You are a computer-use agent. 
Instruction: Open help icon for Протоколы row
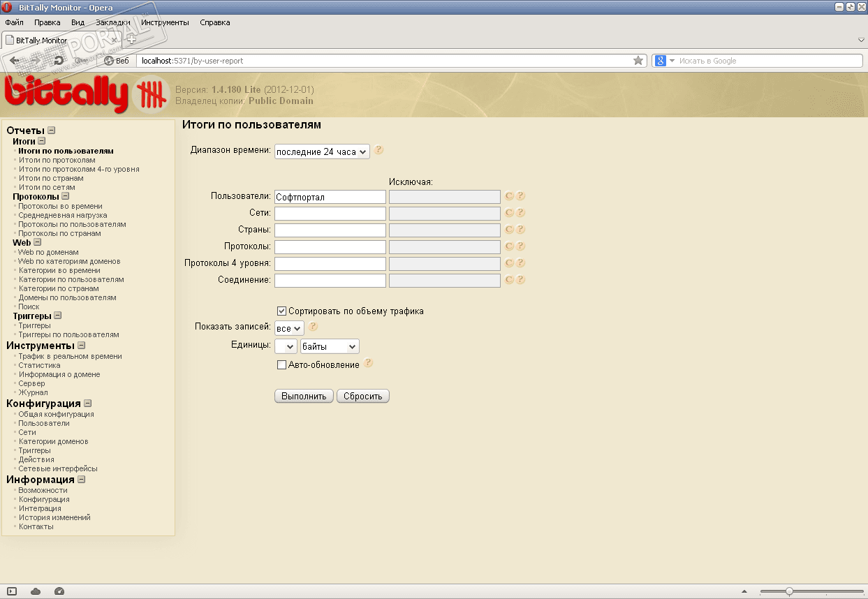520,246
